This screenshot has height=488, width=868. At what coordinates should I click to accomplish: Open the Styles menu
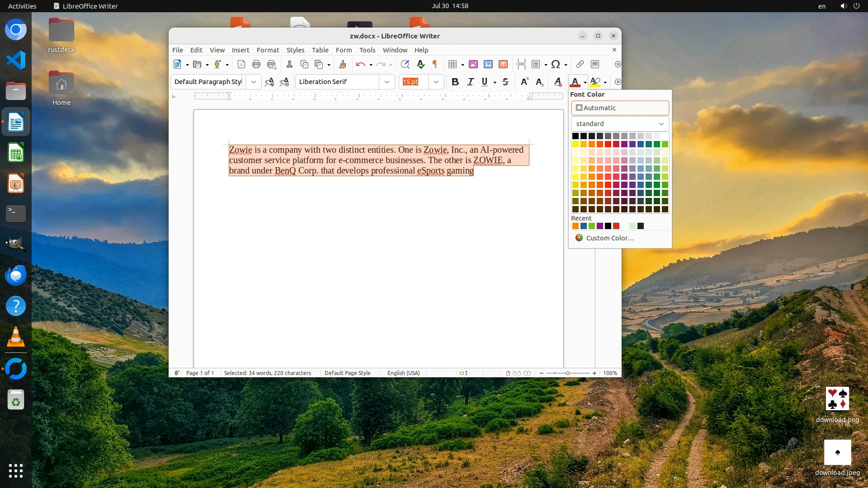(x=295, y=50)
